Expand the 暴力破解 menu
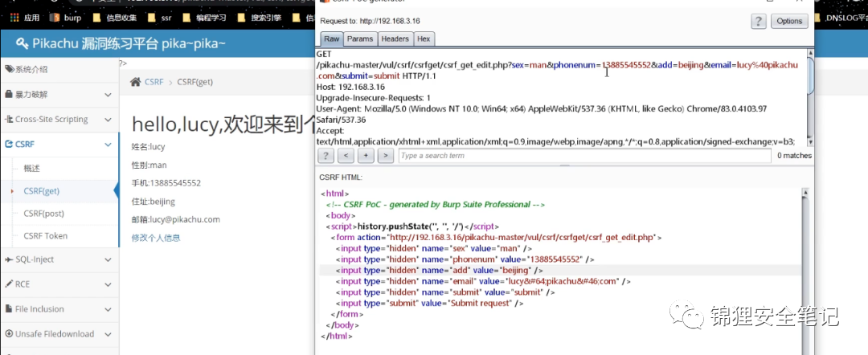 click(59, 95)
